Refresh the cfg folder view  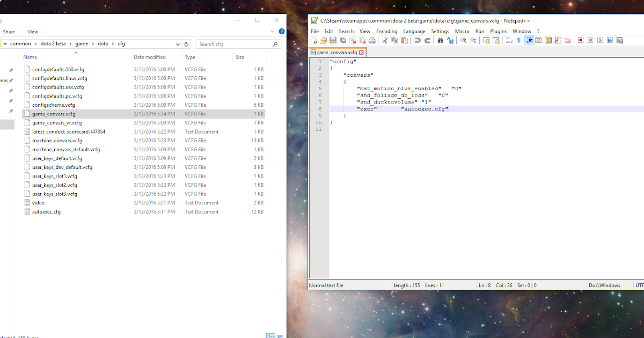[187, 44]
